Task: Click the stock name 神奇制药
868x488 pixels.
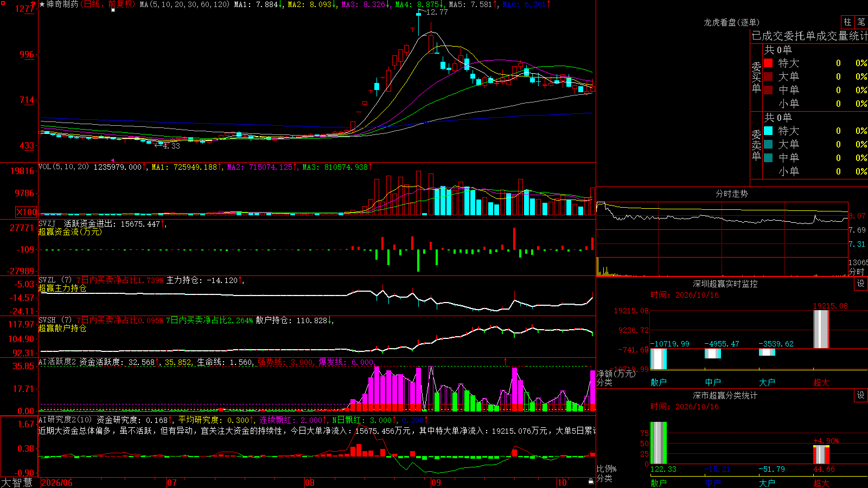Action: [x=62, y=4]
